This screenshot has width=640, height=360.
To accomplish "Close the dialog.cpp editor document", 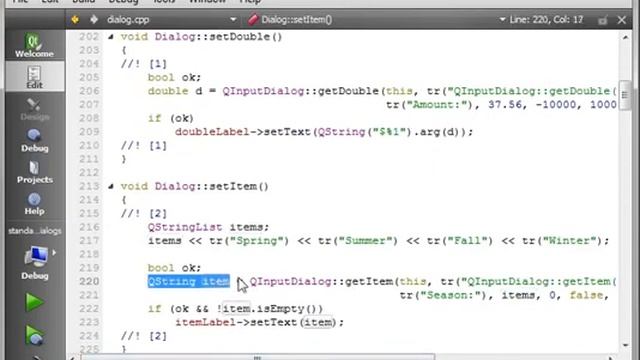I will 622,20.
